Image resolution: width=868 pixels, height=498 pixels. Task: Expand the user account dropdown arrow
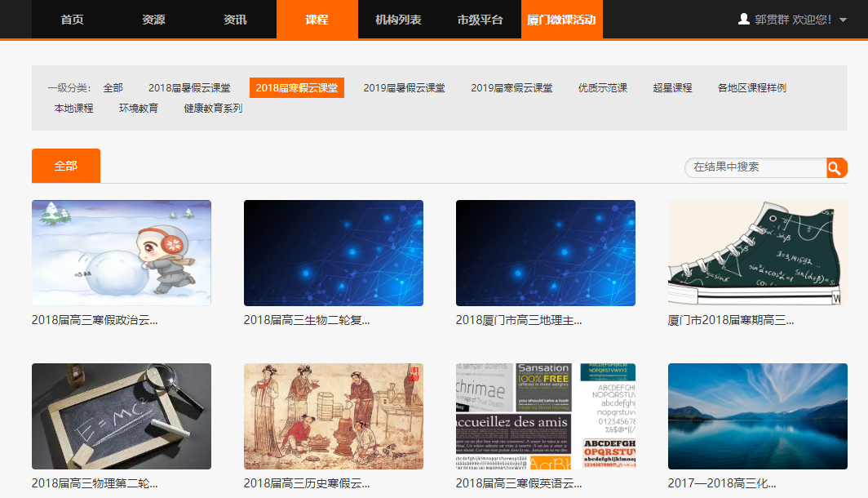pos(843,20)
